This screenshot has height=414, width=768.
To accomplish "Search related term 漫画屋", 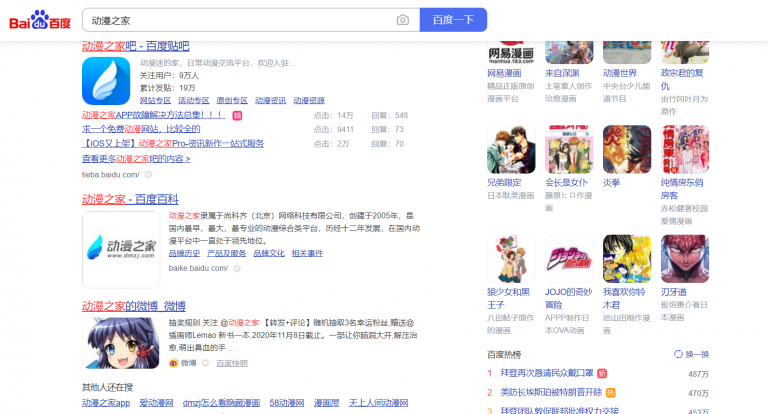I will coord(326,403).
